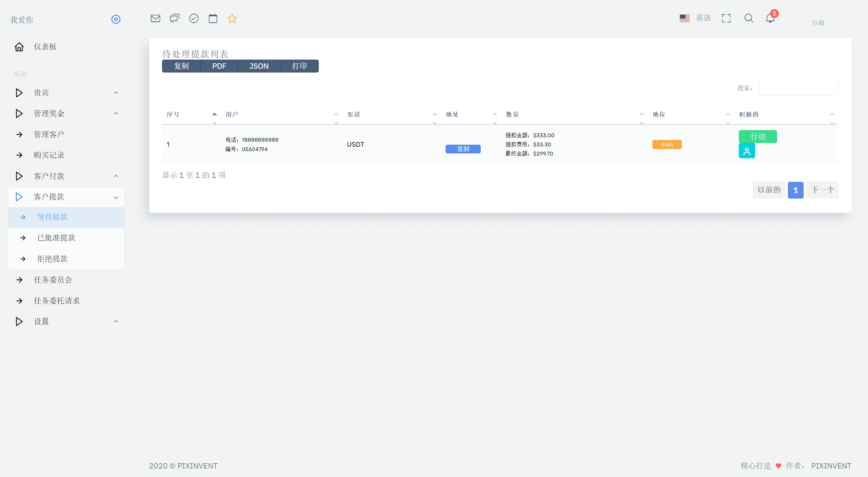The height and width of the screenshot is (477, 868).
Task: Open the mail envelope icon
Action: [x=155, y=18]
